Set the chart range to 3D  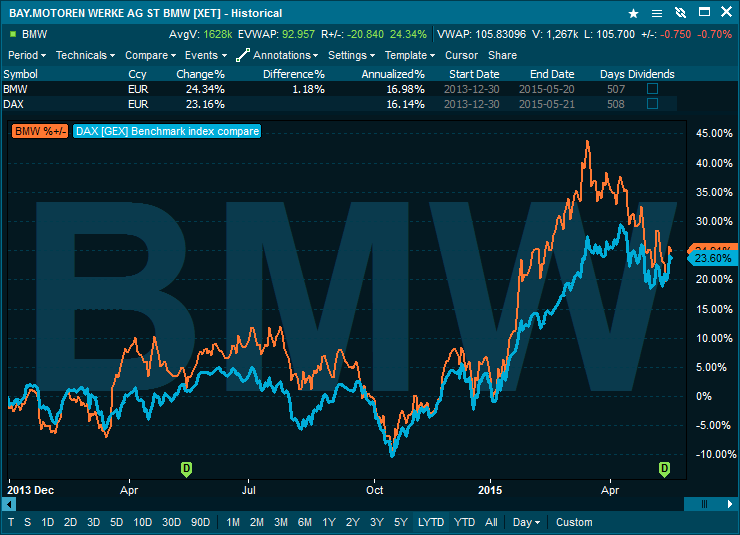[93, 522]
